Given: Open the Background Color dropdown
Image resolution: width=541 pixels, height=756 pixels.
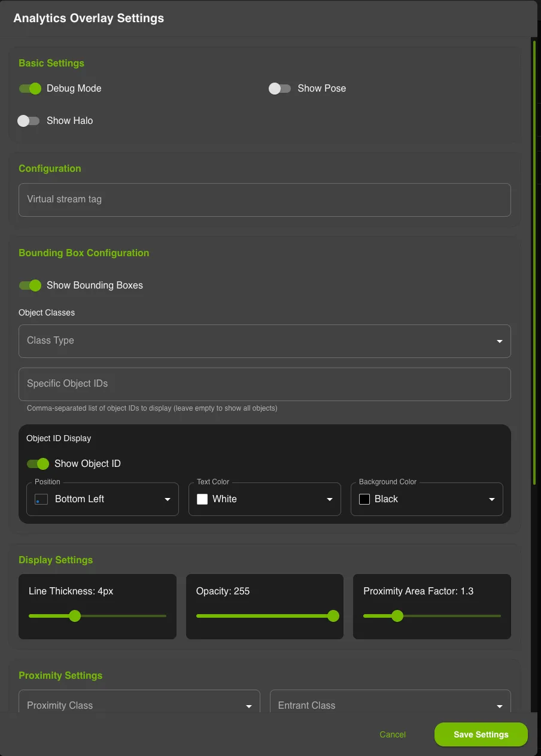Looking at the screenshot, I should (x=427, y=499).
